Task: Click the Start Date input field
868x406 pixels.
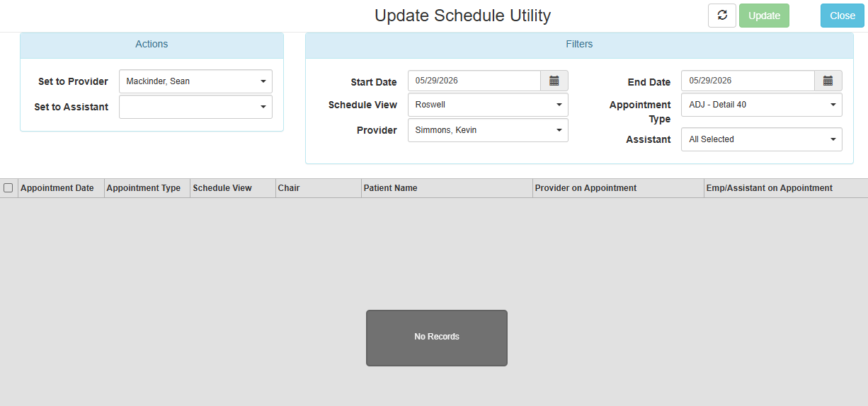Action: click(474, 81)
